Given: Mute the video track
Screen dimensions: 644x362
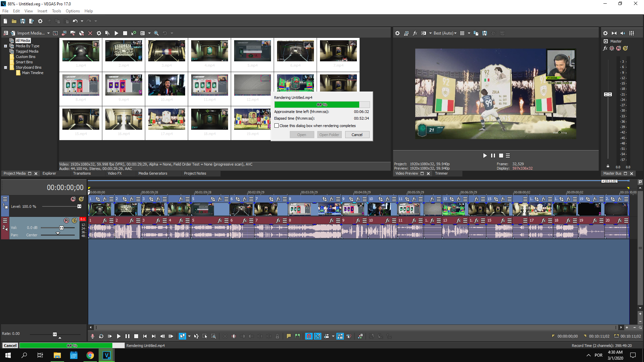Looking at the screenshot, I should (x=73, y=199).
